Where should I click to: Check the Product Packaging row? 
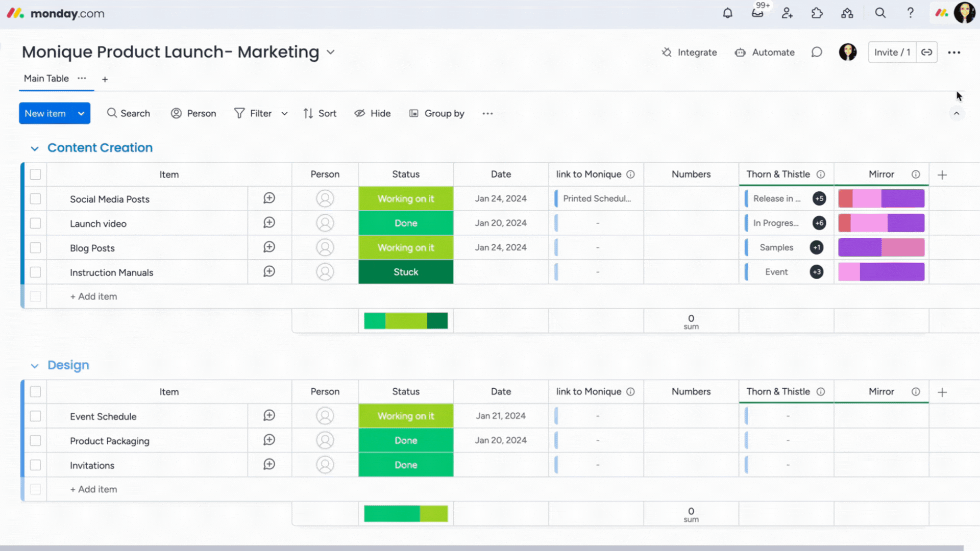coord(35,440)
